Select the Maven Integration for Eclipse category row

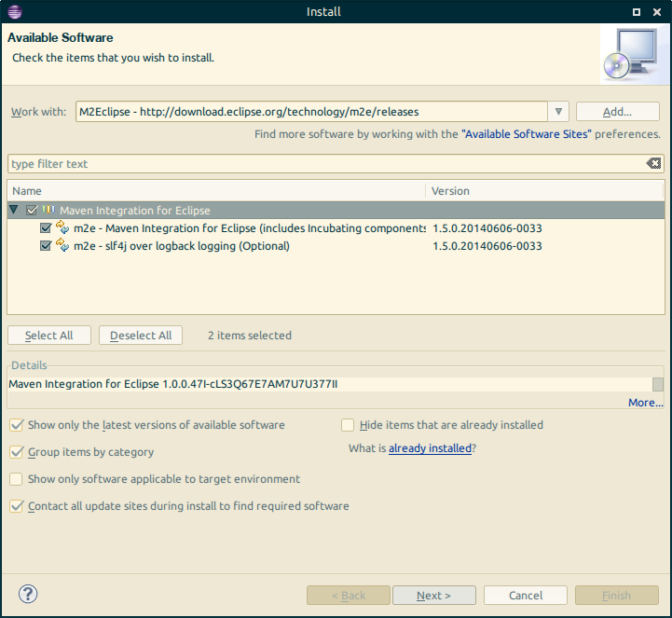pos(336,211)
